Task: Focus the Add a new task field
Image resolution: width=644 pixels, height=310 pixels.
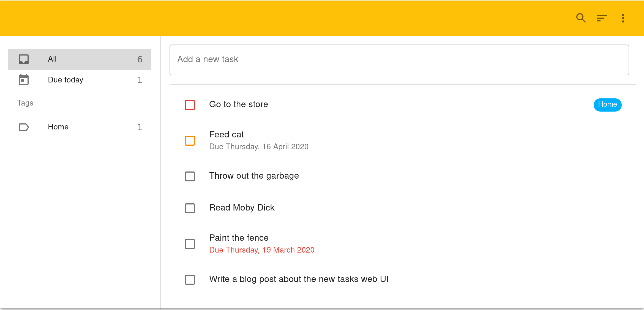Action: (399, 60)
